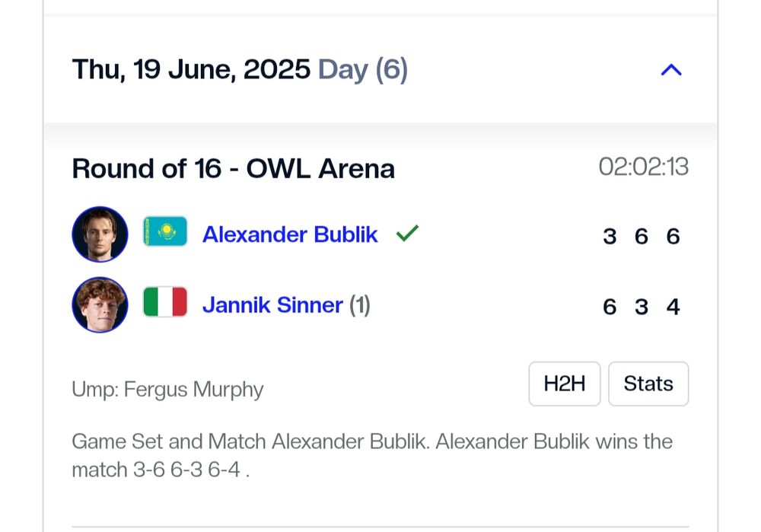Collapse the Thu, 19 June day section chevron
Screen dimensions: 761x532
point(671,70)
